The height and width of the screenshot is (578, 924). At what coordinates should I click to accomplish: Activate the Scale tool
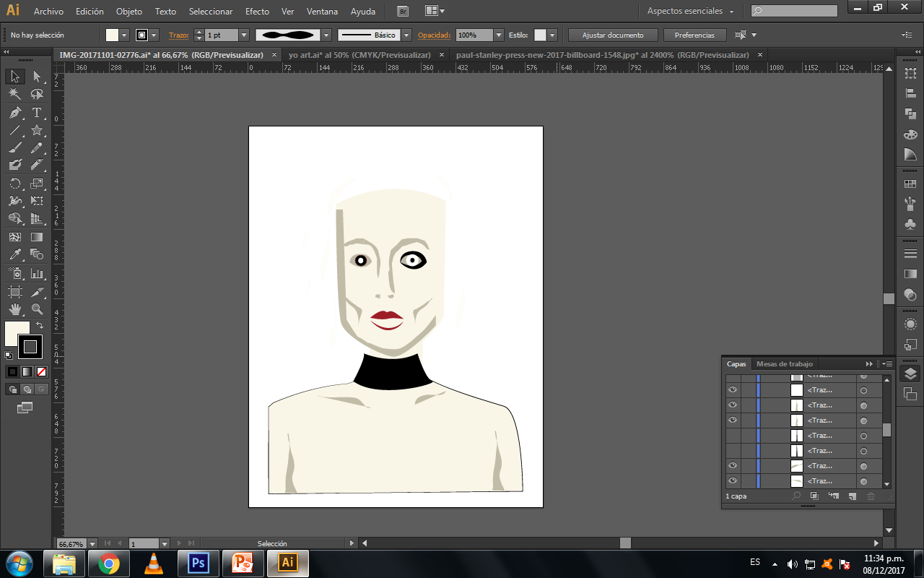pyautogui.click(x=36, y=184)
